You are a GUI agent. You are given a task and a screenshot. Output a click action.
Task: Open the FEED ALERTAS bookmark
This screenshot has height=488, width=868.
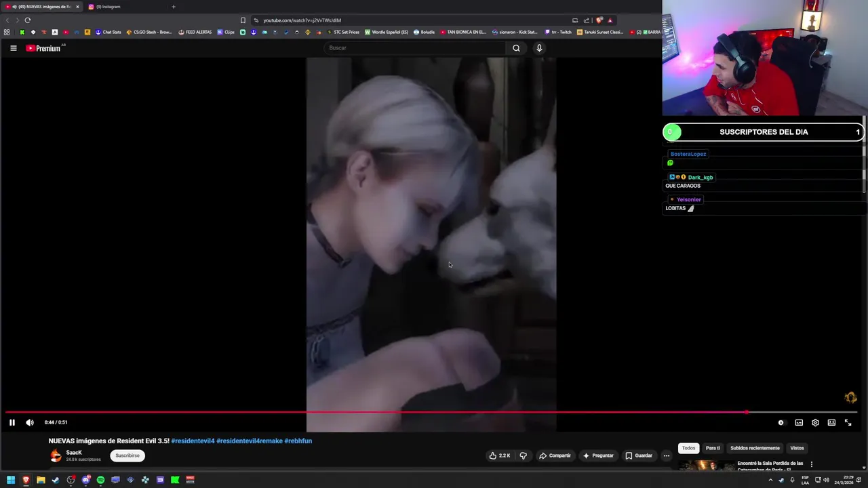(x=195, y=32)
